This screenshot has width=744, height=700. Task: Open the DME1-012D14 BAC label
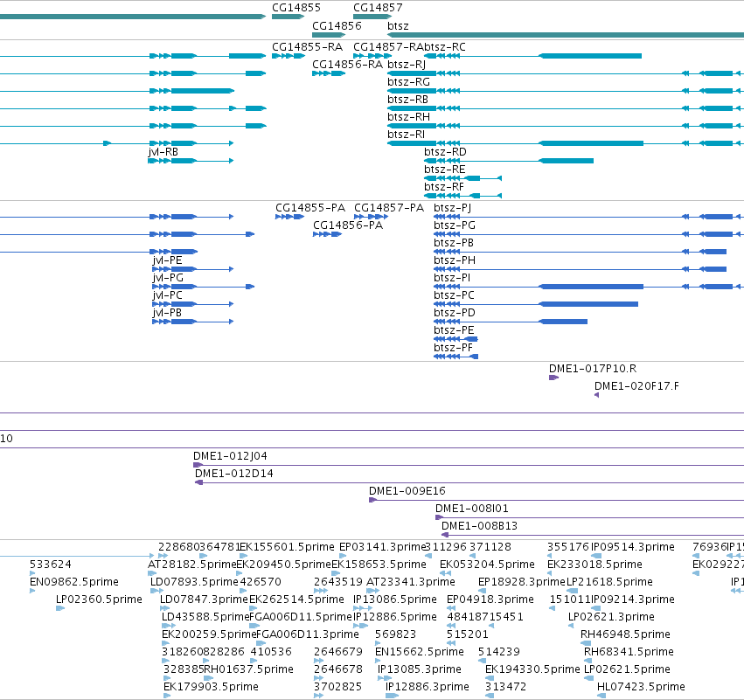pyautogui.click(x=234, y=474)
